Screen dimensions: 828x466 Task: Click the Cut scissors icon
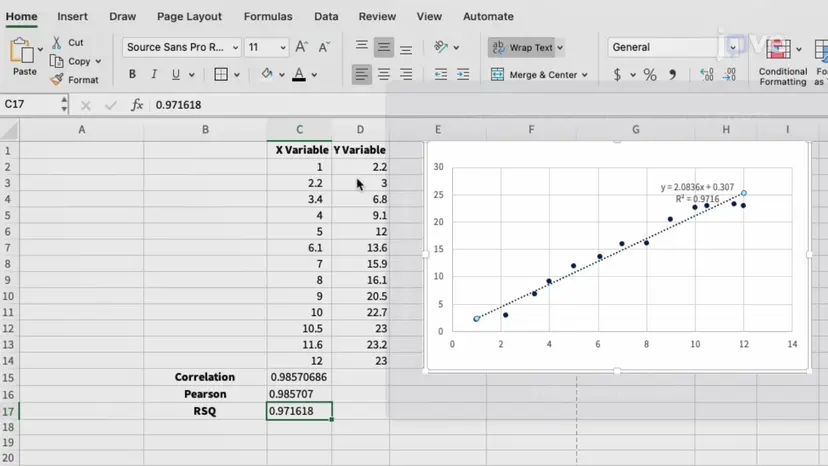[57, 42]
